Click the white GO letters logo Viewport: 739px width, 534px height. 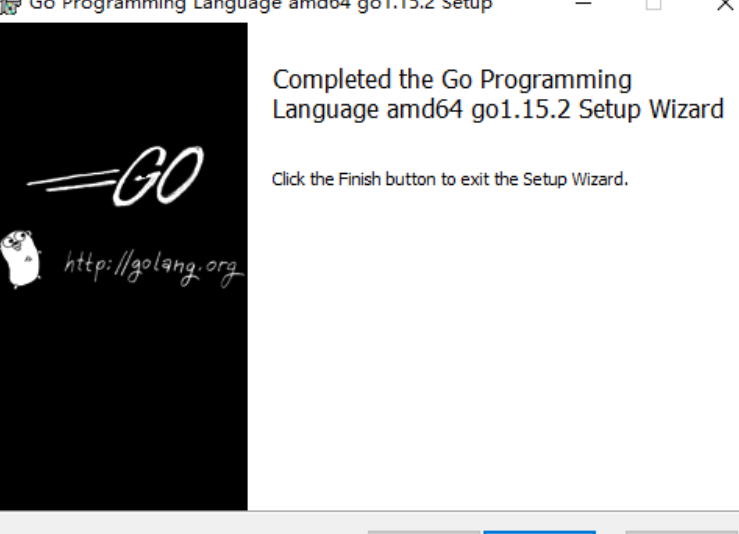[159, 176]
